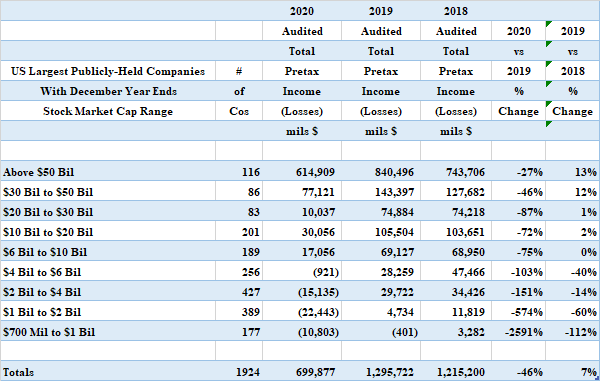Click the 840,496 value cell
This screenshot has height=381, width=600.
click(394, 172)
